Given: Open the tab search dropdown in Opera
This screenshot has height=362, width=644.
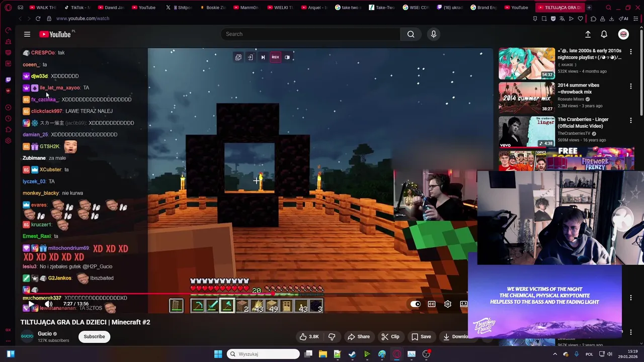Looking at the screenshot, I should click(608, 8).
